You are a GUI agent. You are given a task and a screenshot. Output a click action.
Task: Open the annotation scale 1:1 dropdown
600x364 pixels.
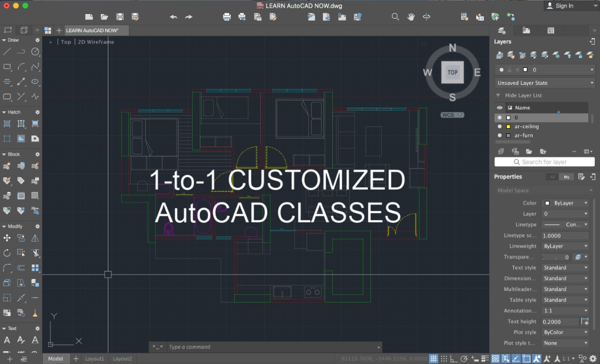point(568,359)
